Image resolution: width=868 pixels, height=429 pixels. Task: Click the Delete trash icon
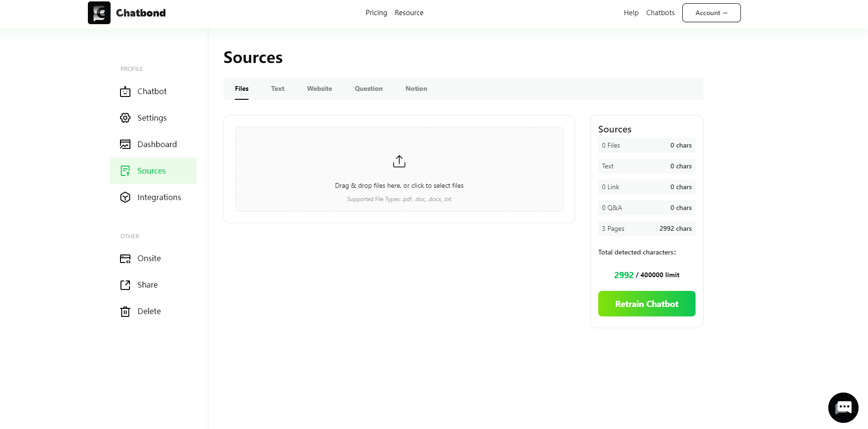125,312
